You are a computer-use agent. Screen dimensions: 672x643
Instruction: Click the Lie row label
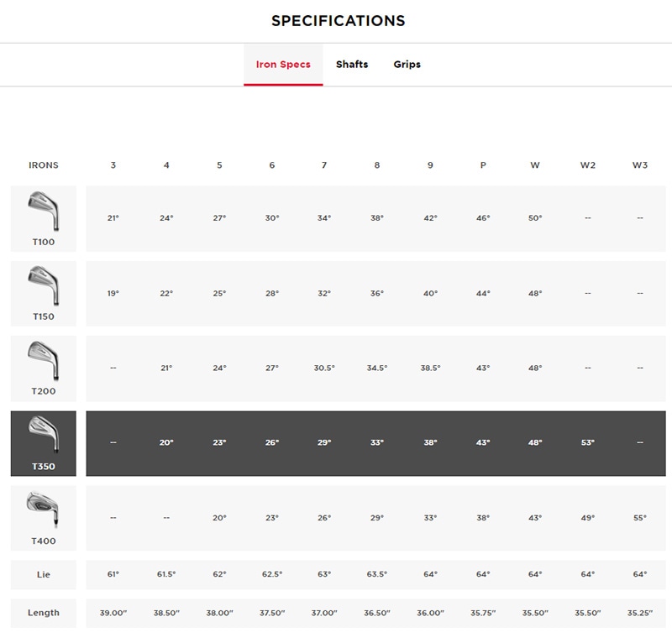[x=44, y=574]
